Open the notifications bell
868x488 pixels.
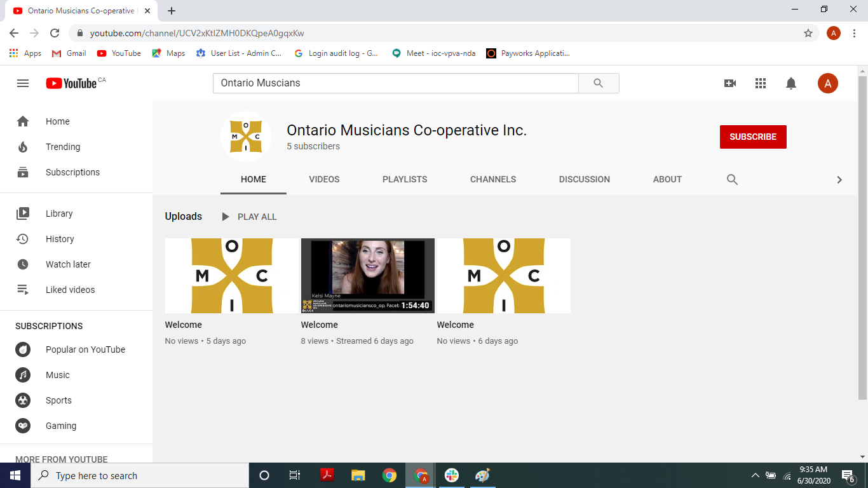[x=791, y=83]
